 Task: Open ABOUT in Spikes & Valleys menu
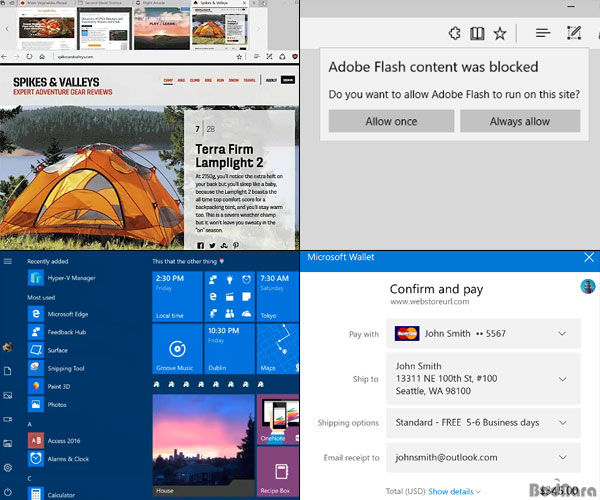[x=271, y=80]
